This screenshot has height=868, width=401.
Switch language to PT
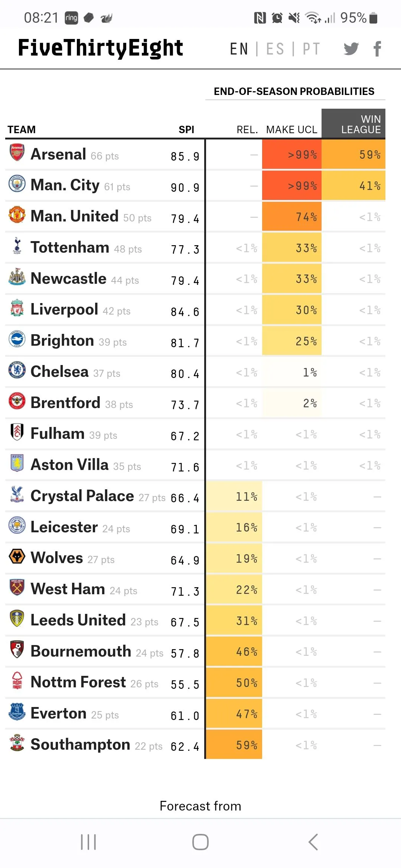311,49
